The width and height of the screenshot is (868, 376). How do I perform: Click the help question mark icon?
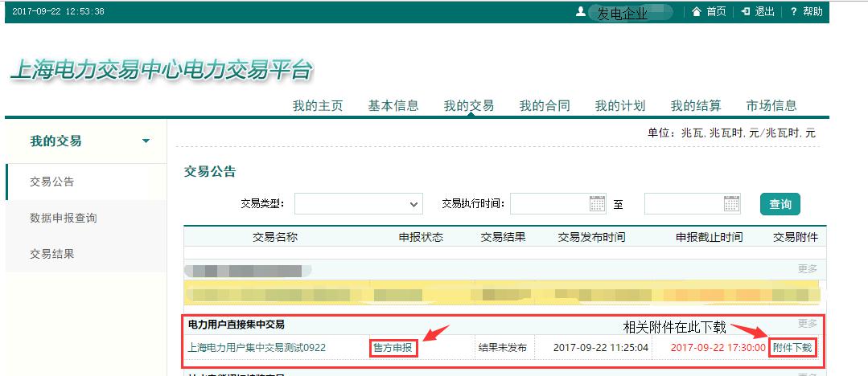(x=793, y=11)
